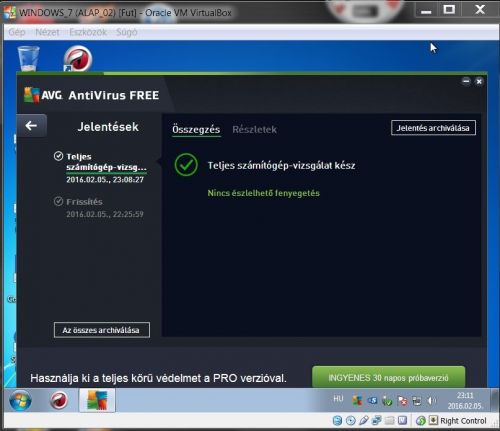
Task: Open the Recycle Bin on the desktop
Action: coord(28,58)
